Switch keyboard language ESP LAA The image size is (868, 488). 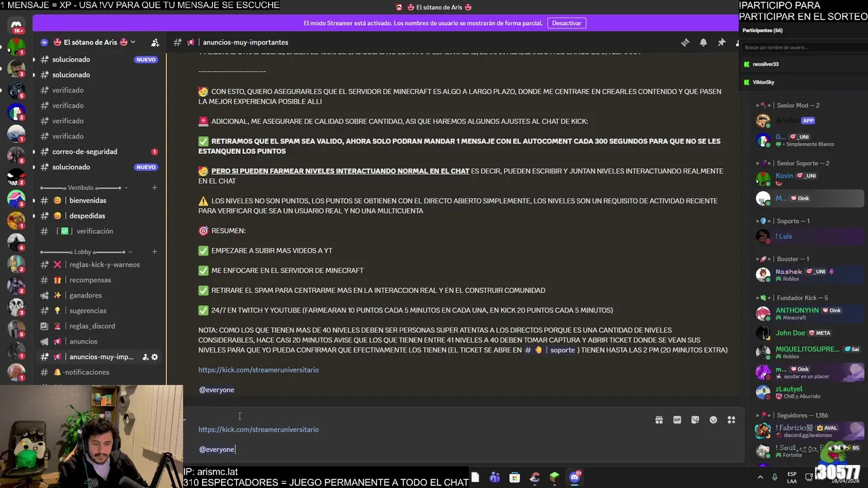click(x=792, y=477)
